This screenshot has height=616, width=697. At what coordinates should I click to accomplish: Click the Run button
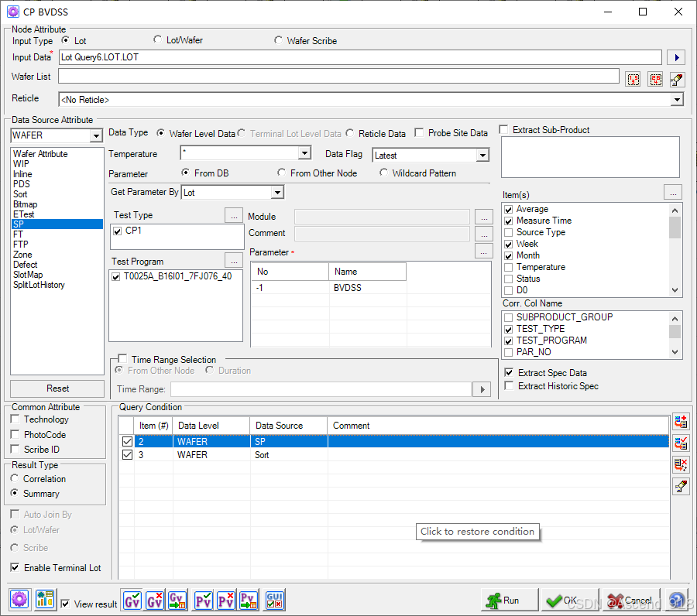(510, 600)
